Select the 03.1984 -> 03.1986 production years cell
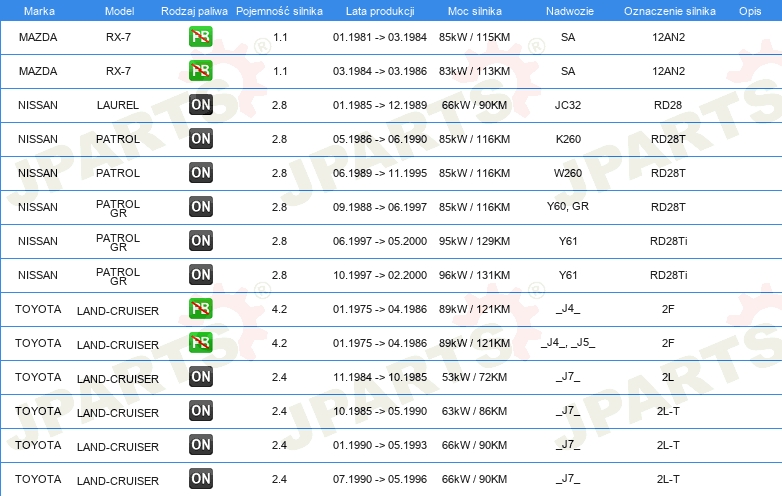Image resolution: width=782 pixels, height=496 pixels. [x=380, y=71]
